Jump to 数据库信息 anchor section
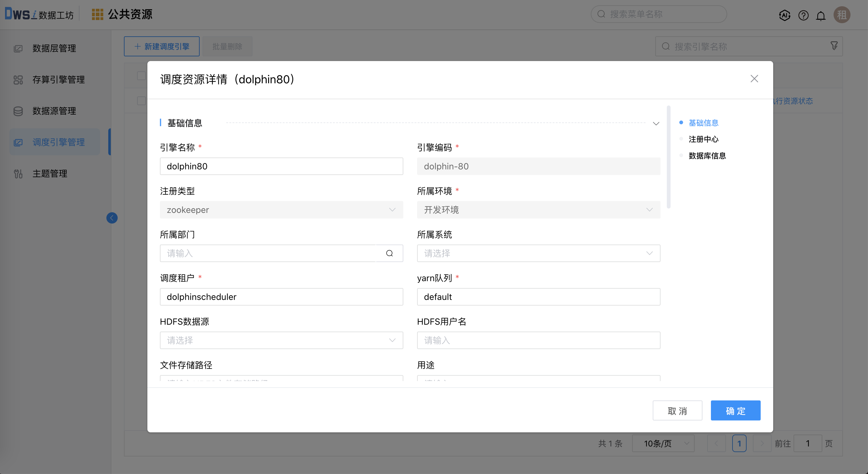 707,155
